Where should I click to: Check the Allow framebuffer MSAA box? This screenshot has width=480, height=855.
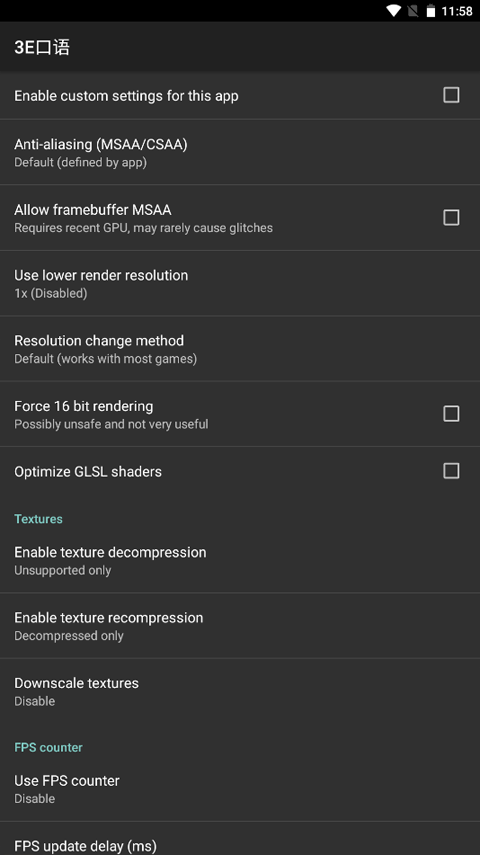click(x=451, y=218)
